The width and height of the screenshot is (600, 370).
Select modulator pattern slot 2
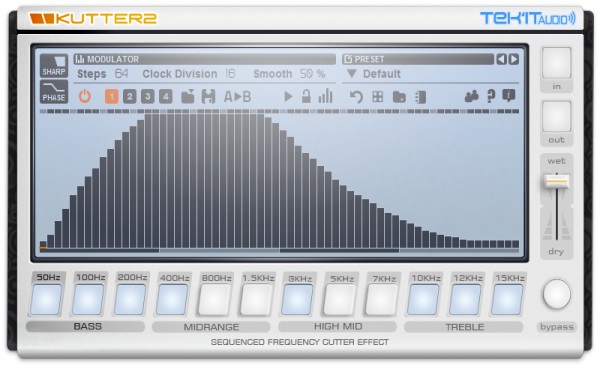point(130,96)
